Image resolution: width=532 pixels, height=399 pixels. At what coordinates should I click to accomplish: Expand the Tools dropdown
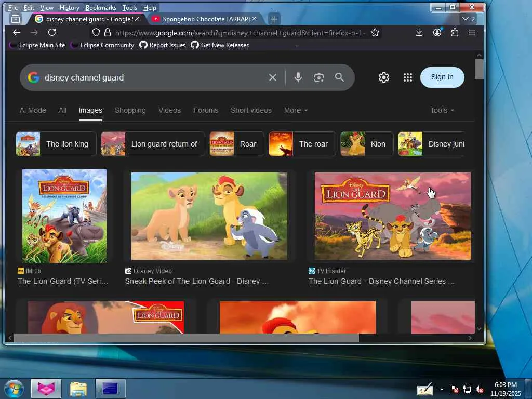(x=442, y=110)
